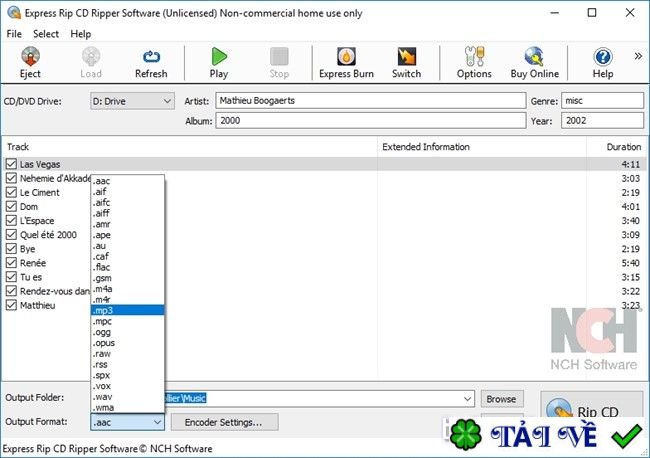Click the 4:11 duration value
650x458 pixels.
point(631,165)
